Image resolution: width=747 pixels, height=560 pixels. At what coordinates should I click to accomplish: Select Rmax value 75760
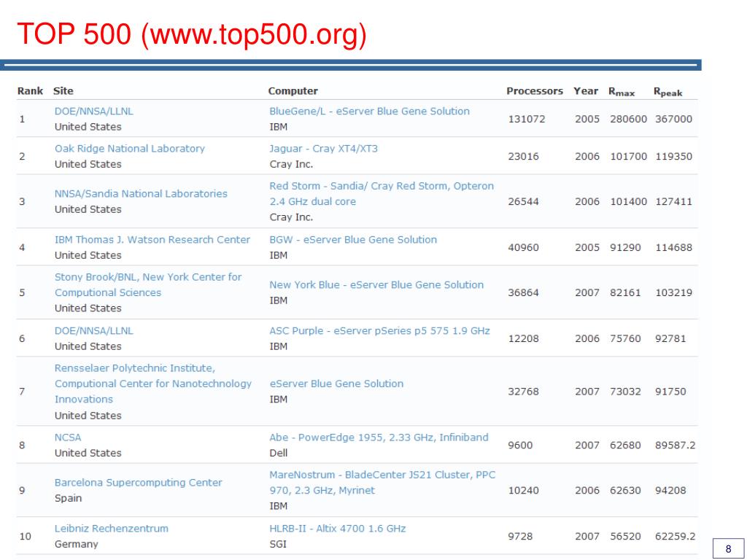pyautogui.click(x=625, y=338)
